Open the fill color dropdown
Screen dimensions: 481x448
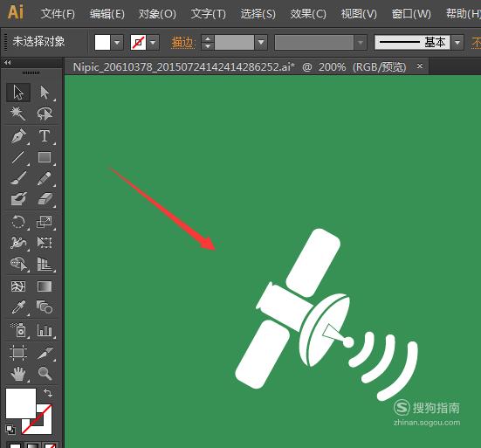(117, 42)
